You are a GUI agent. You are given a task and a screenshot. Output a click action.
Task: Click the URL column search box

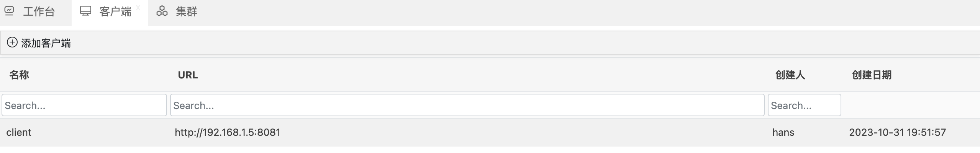pos(467,105)
